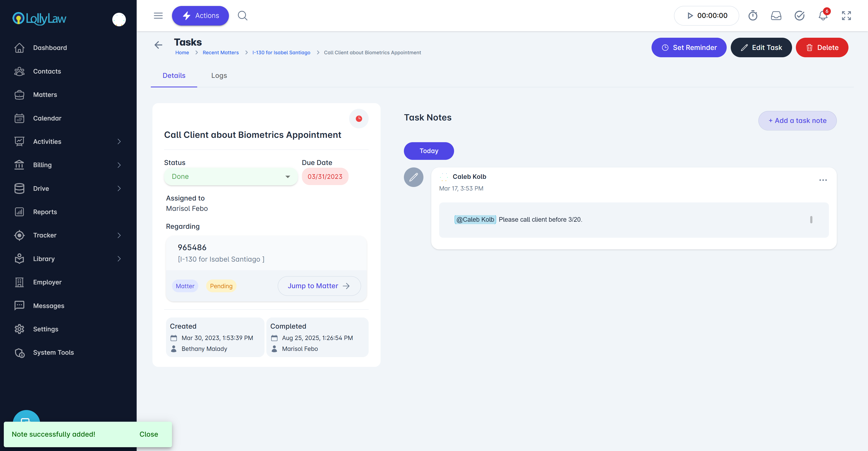Open notifications bell with 6 badge
The image size is (868, 451).
(823, 15)
